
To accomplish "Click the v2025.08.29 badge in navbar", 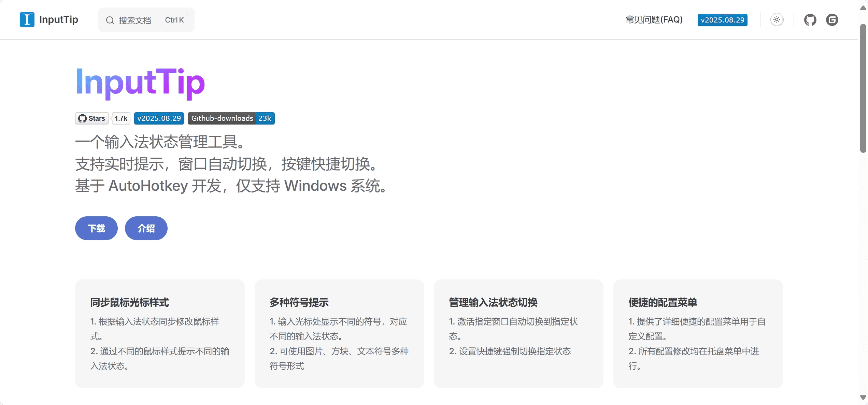I will click(x=722, y=20).
